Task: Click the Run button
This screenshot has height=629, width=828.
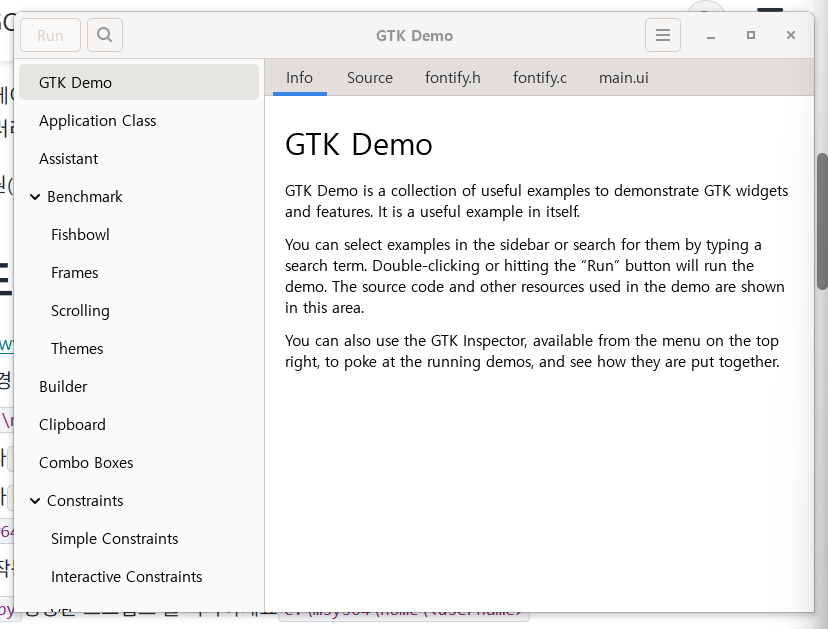Action: tap(51, 35)
